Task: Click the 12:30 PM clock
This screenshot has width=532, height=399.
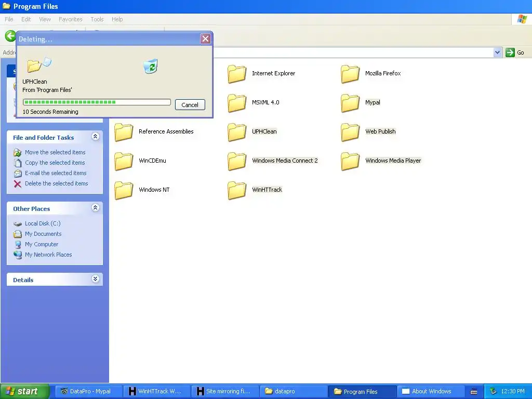Action: coord(513,392)
